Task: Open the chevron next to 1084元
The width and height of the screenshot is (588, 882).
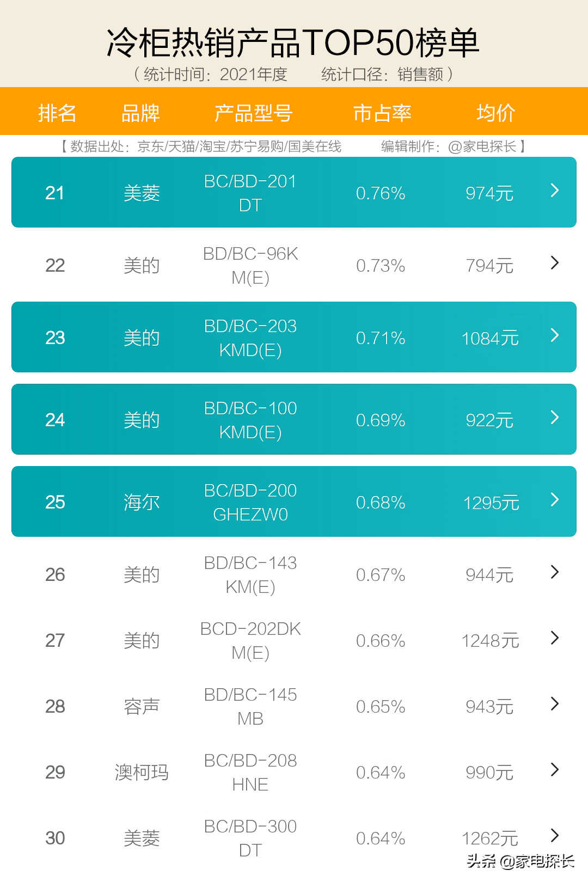Action: click(x=555, y=335)
